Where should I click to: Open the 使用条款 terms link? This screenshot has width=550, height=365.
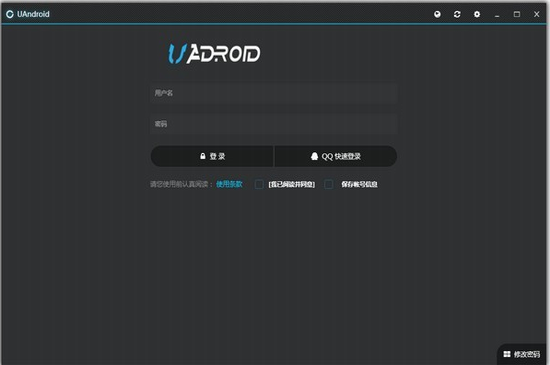point(229,184)
